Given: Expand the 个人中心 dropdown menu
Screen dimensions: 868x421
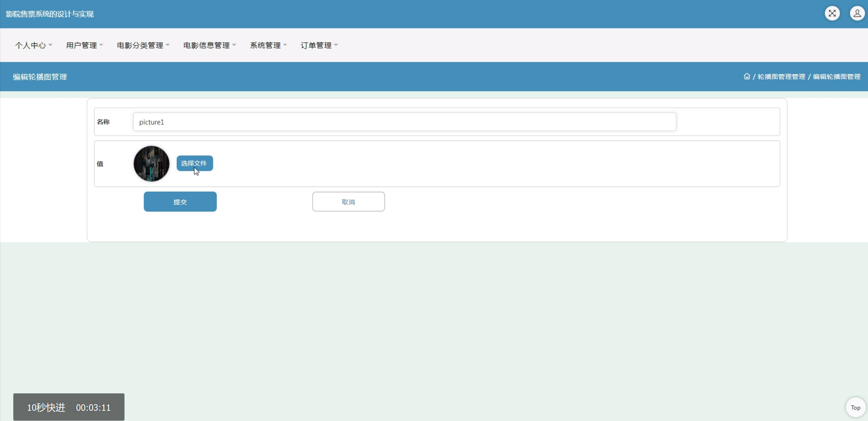Looking at the screenshot, I should (33, 45).
